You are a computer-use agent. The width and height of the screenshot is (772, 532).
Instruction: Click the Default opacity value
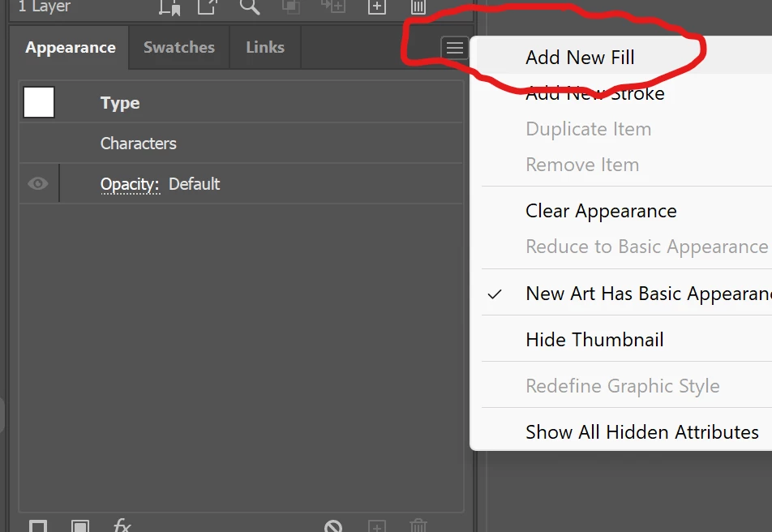[195, 184]
